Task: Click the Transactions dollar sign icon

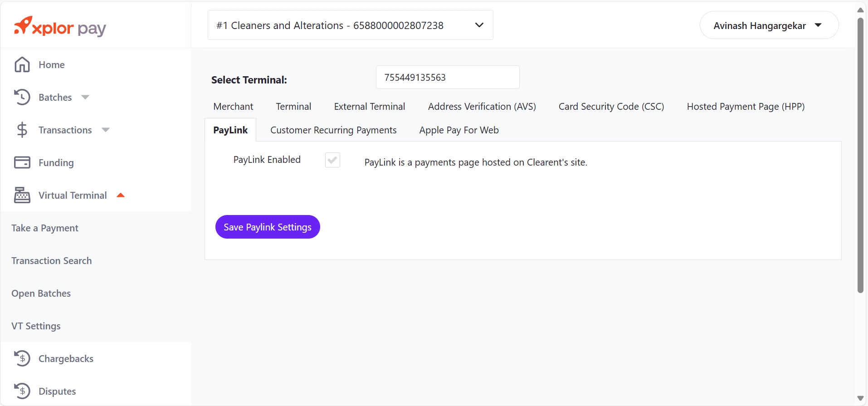Action: tap(22, 130)
